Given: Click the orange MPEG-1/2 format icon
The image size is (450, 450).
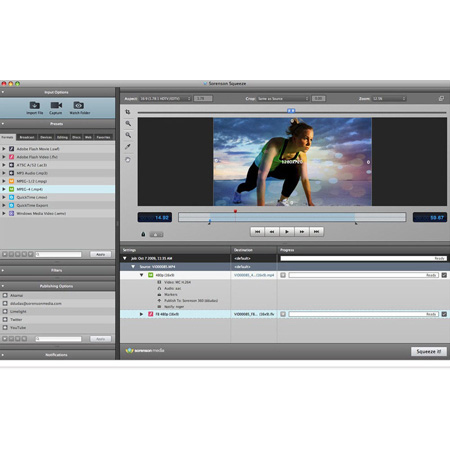Looking at the screenshot, I should 11,181.
